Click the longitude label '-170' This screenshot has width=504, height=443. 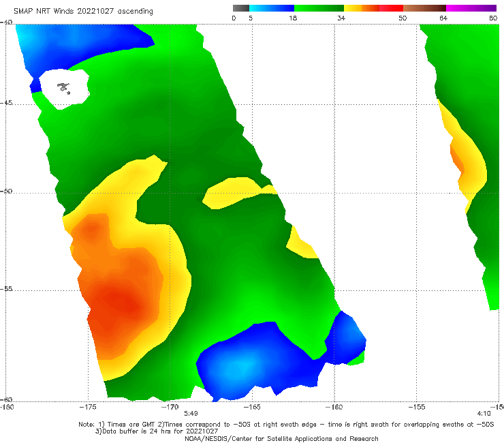point(170,407)
